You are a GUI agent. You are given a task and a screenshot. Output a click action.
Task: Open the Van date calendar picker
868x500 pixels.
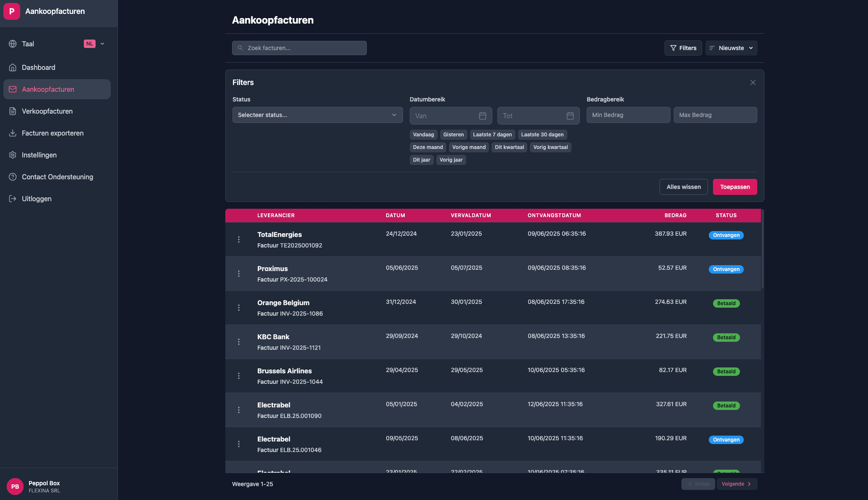[x=483, y=116]
